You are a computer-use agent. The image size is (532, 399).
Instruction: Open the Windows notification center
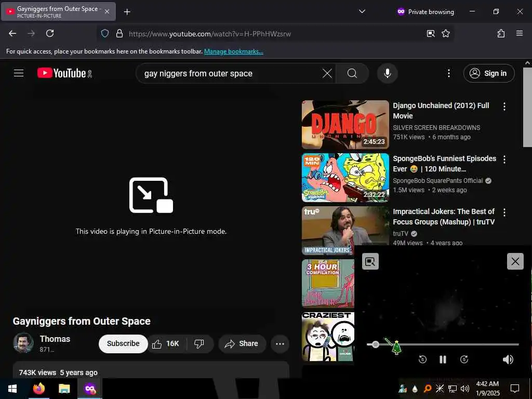click(x=515, y=389)
